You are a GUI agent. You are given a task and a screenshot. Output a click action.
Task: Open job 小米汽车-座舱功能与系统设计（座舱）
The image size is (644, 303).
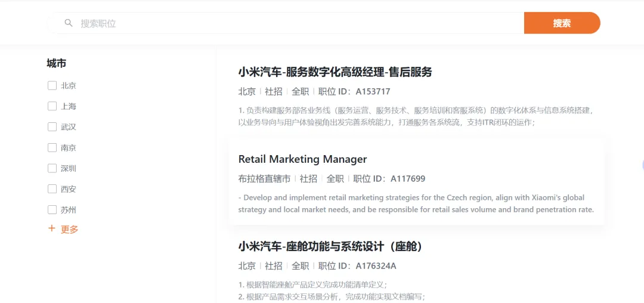coord(330,246)
